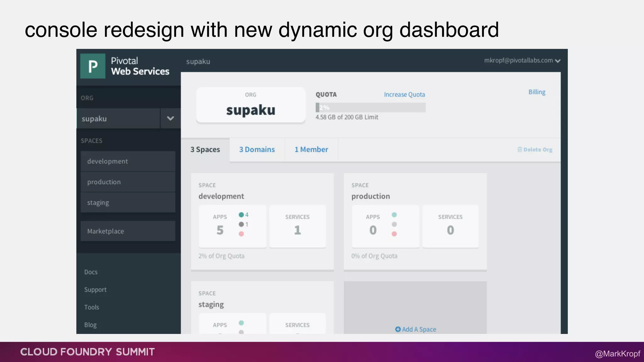Click gray stopped-apps dot in development card
644x362 pixels.
241,224
